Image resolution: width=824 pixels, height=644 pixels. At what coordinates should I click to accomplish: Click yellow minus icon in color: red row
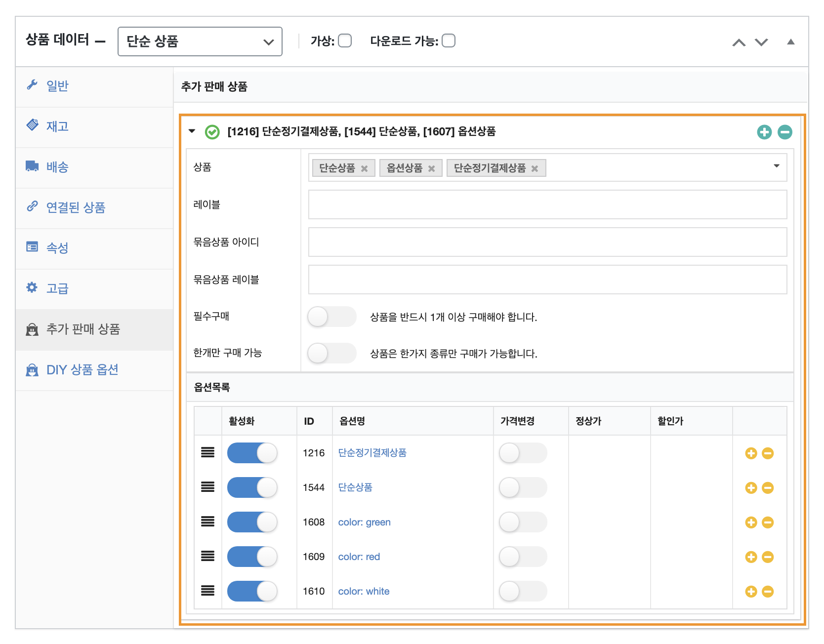[768, 557]
